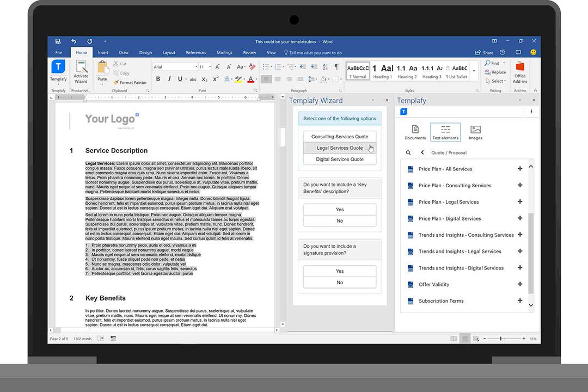Add the Offer Validity text element

[x=519, y=284]
